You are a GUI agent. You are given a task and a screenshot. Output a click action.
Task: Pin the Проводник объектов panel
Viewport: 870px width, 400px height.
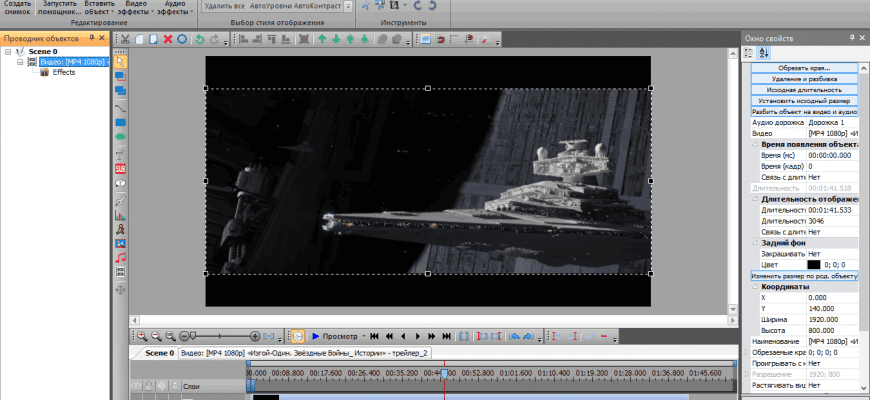(x=92, y=38)
